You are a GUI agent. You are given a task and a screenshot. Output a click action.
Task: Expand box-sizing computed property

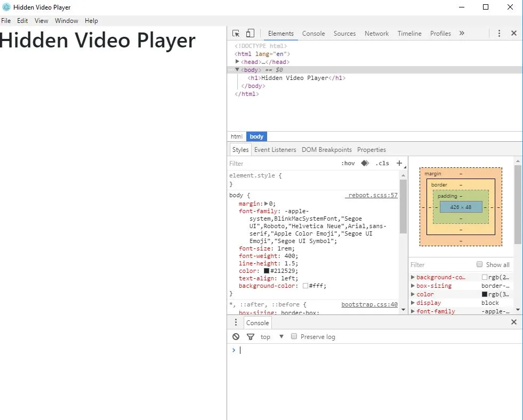pyautogui.click(x=413, y=286)
